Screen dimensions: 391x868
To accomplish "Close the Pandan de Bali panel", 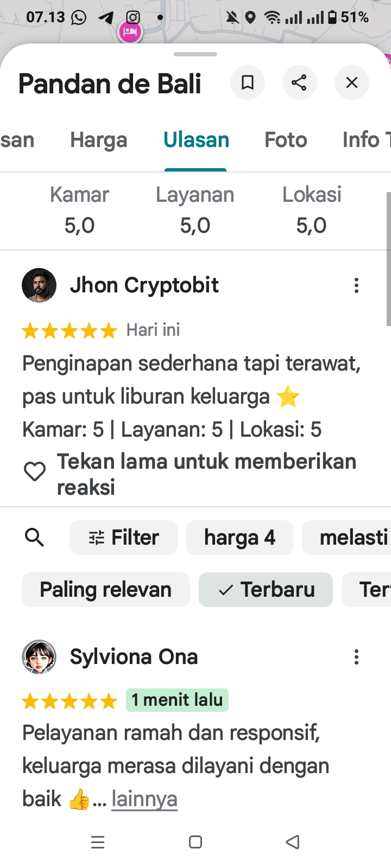I will coord(352,82).
